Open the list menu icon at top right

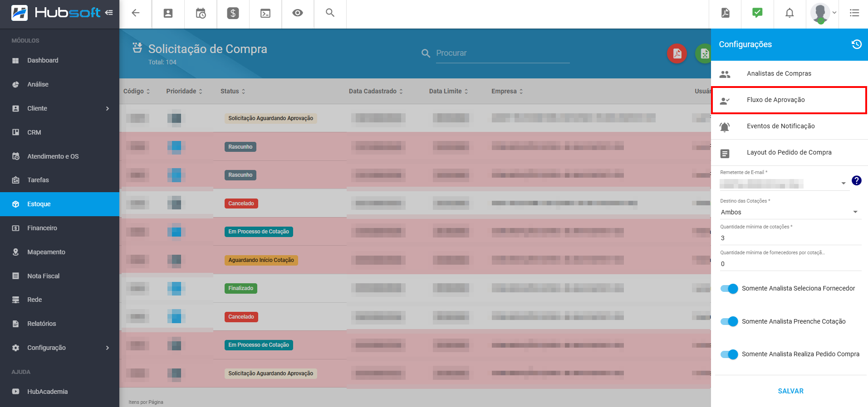click(x=854, y=13)
